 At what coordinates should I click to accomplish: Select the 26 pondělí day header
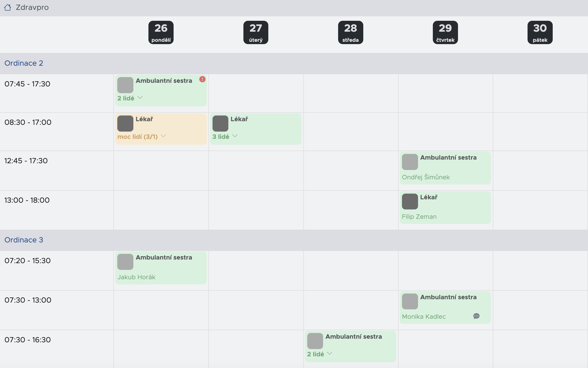161,32
